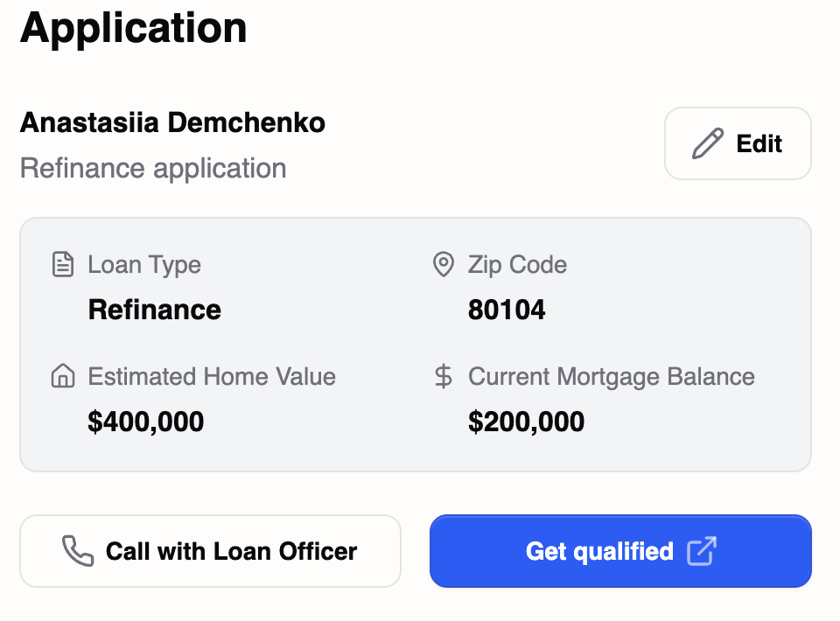Select the dollar sign icon near Current Mortgage Balance

[444, 376]
